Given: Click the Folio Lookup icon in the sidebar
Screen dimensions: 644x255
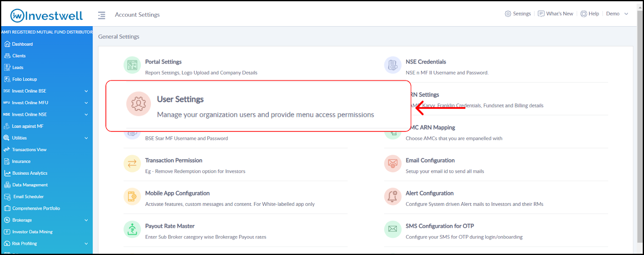Looking at the screenshot, I should [7, 79].
